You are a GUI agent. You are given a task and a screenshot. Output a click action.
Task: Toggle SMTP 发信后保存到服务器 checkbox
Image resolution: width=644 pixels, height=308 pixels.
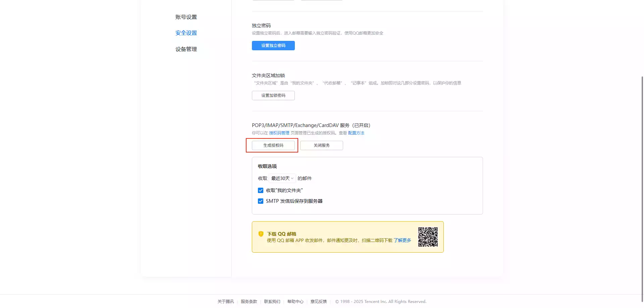point(261,201)
